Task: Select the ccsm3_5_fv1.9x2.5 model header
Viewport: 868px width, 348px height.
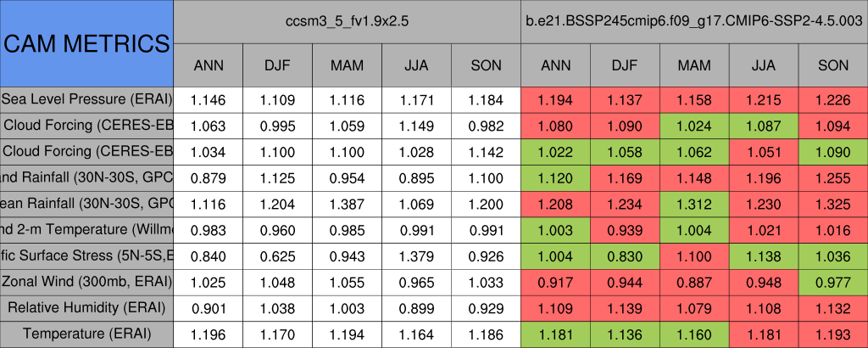Action: click(x=348, y=21)
